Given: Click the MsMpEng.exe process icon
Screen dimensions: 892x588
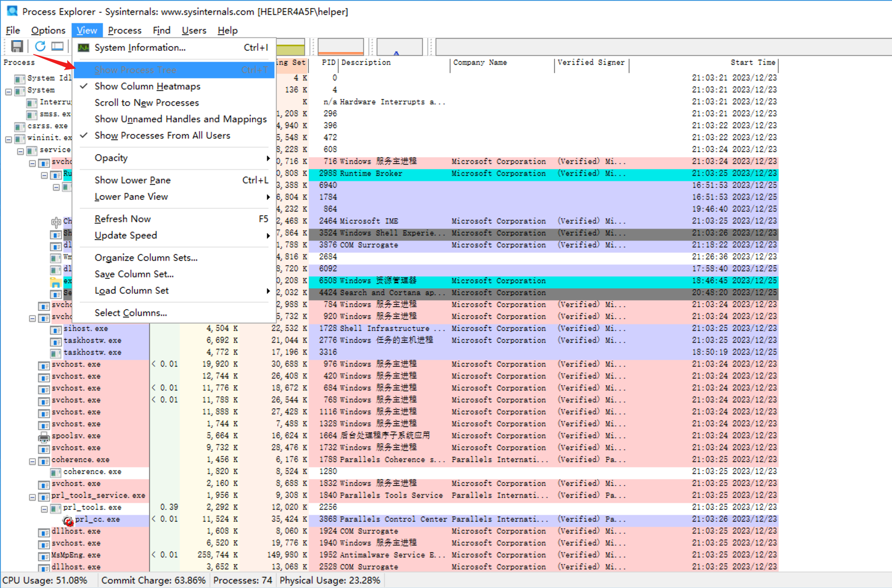Looking at the screenshot, I should (x=44, y=556).
